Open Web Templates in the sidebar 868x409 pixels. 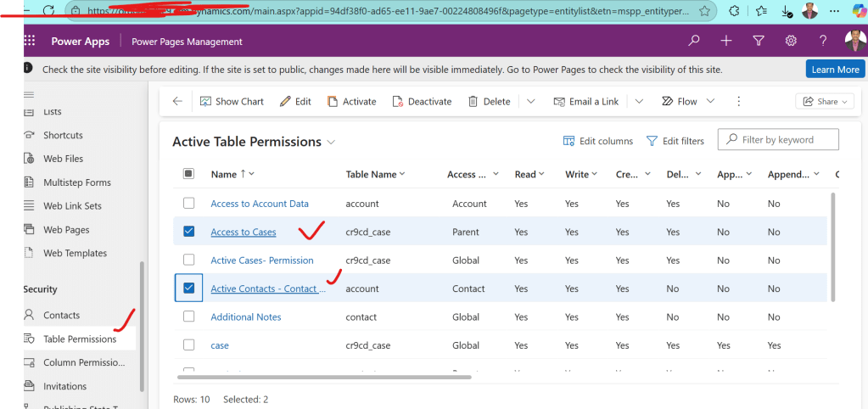75,253
